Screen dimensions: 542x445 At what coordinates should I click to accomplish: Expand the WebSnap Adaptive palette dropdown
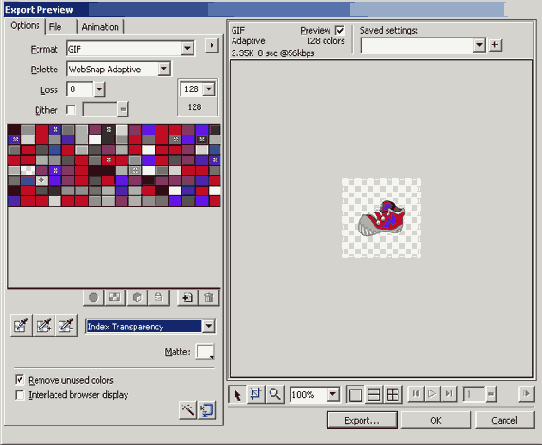(x=118, y=69)
